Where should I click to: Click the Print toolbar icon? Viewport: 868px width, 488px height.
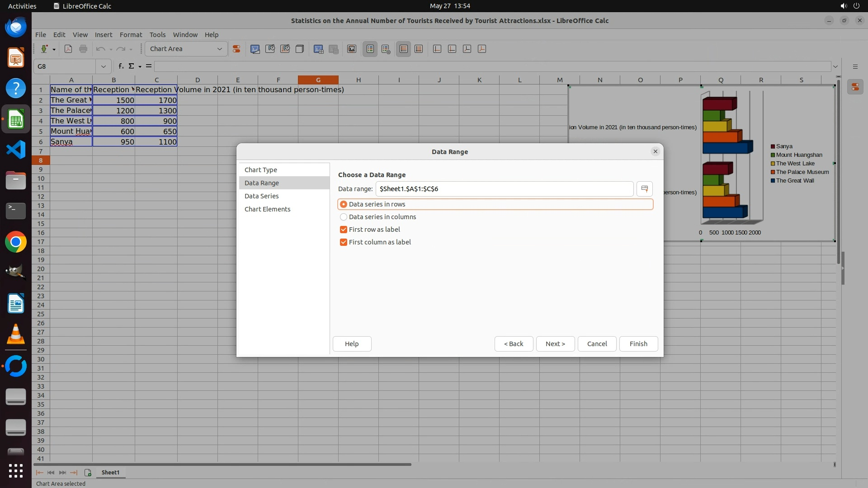83,49
